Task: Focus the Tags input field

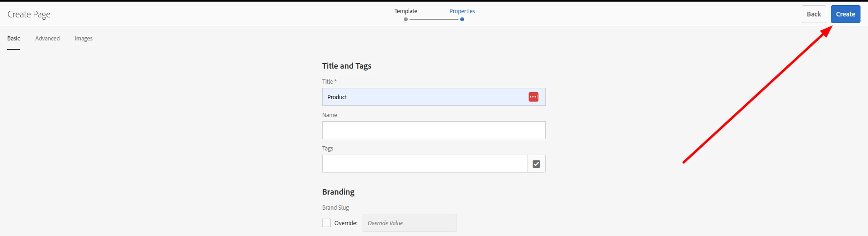Action: pos(425,164)
